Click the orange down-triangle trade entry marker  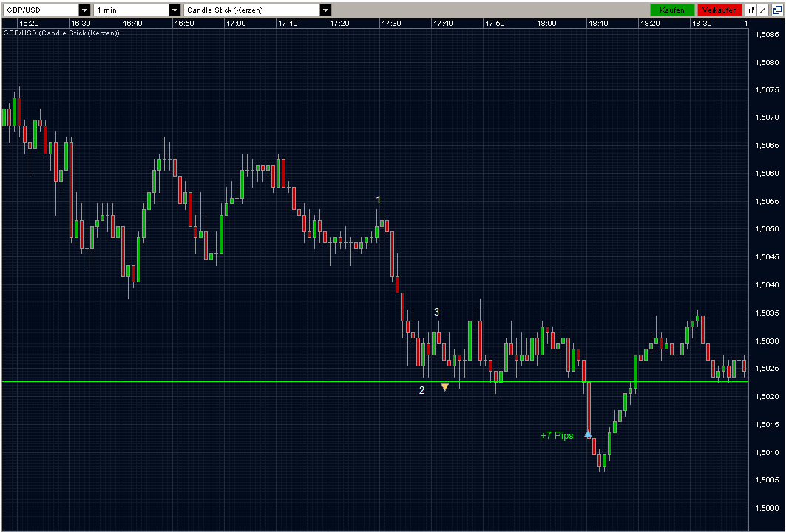click(x=444, y=386)
